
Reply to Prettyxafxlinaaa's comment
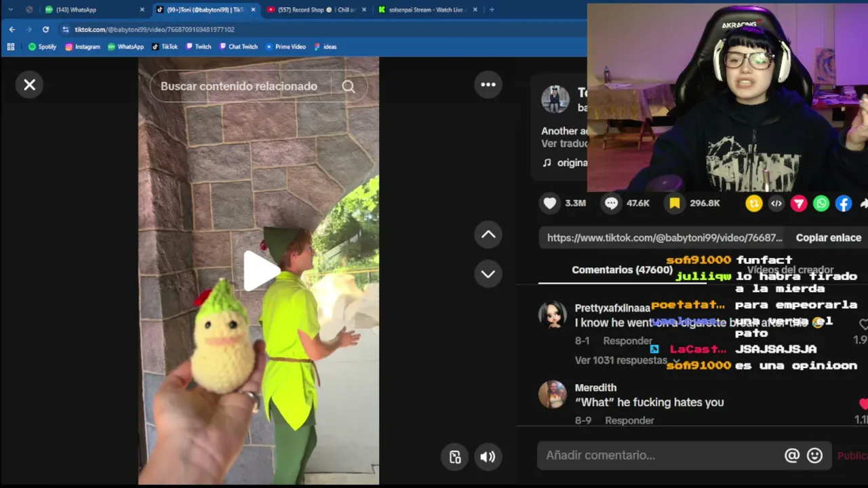(628, 341)
